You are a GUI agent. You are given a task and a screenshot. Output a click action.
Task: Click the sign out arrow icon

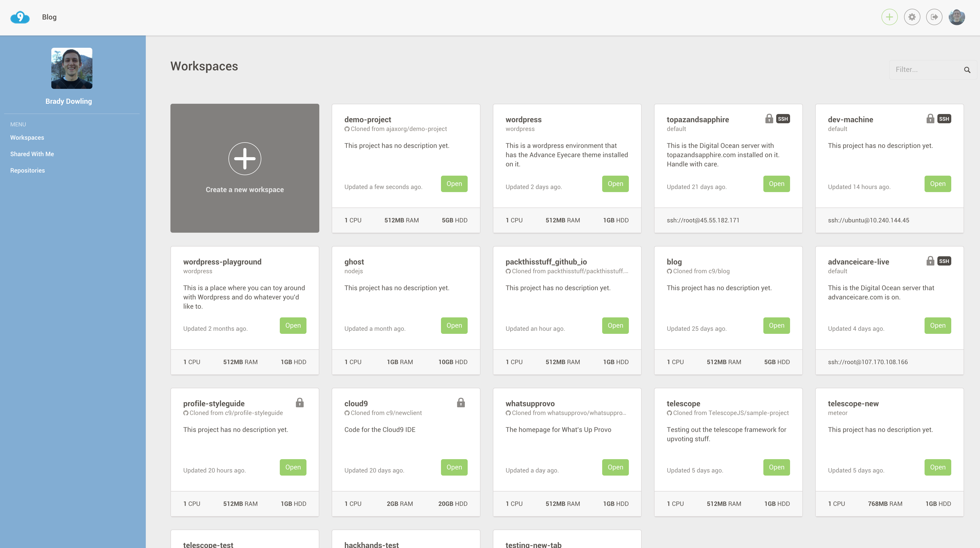tap(934, 17)
